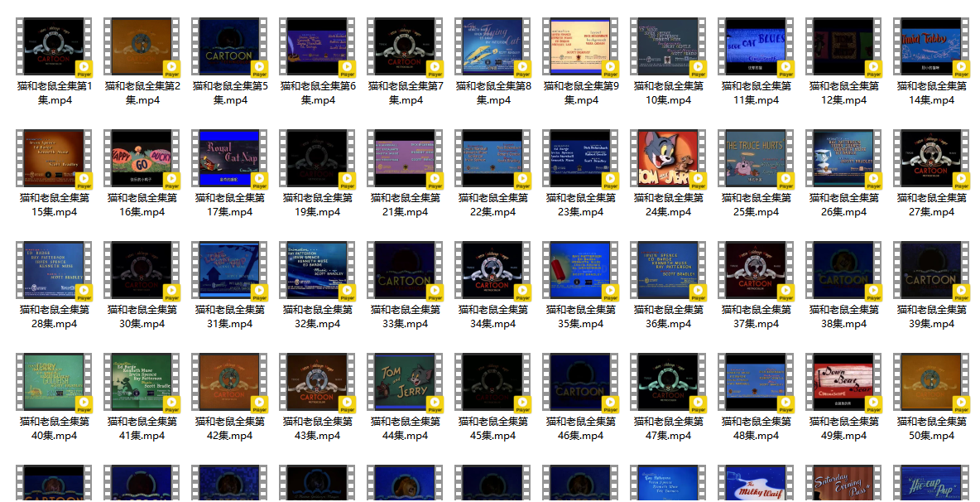This screenshot has width=980, height=502.
Task: Select Tom and Jerry title thumbnail 第44集.mp4
Action: (x=406, y=383)
